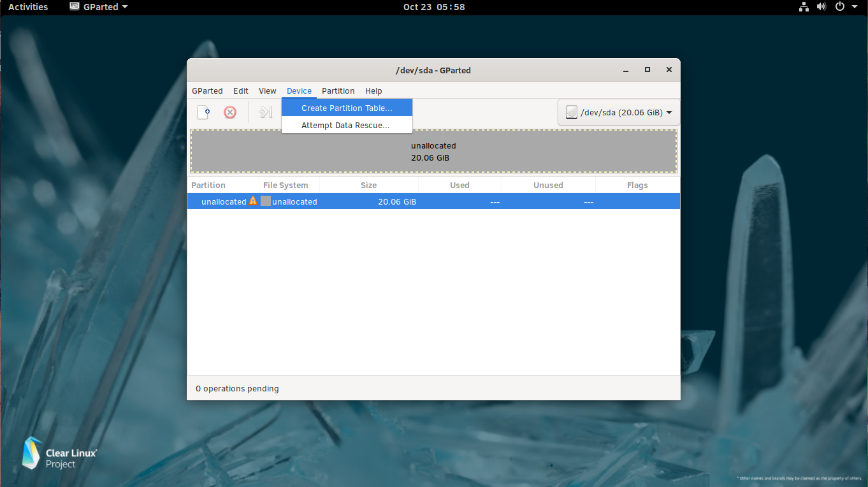Viewport: 868px width, 487px height.
Task: Sort by the File System column header
Action: point(289,185)
